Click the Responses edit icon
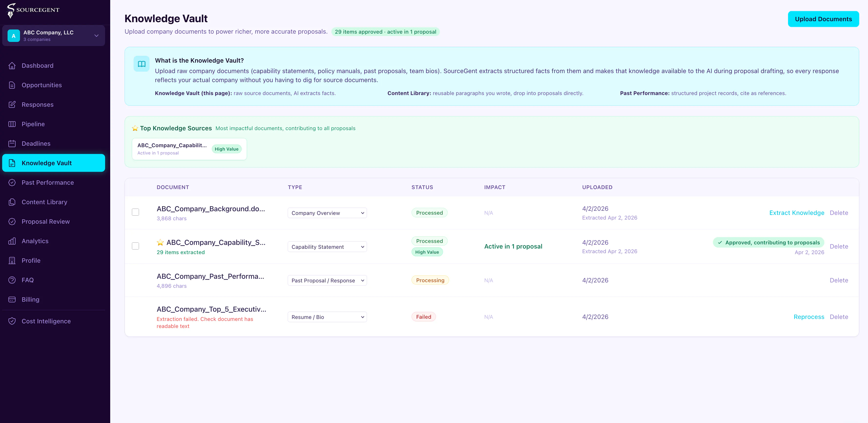The image size is (868, 423). 12,105
